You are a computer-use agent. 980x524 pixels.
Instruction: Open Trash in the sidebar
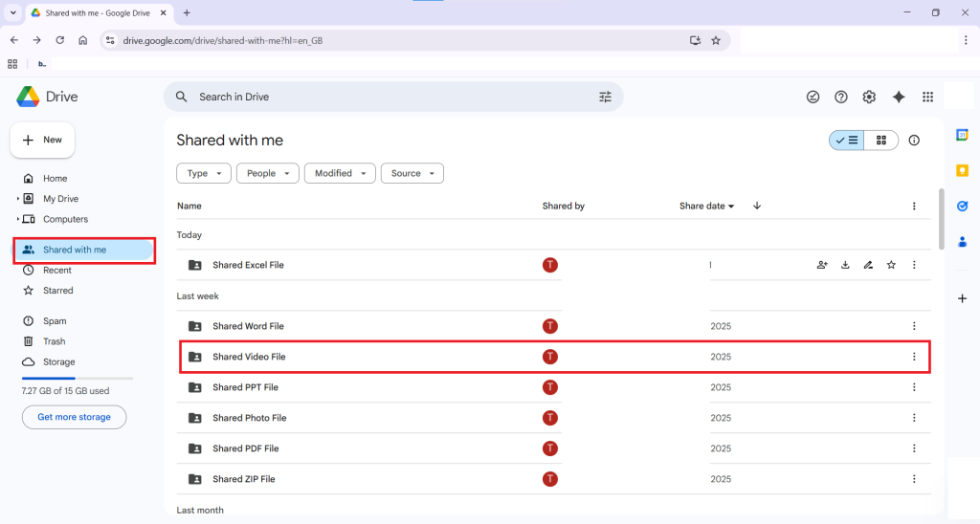click(55, 341)
